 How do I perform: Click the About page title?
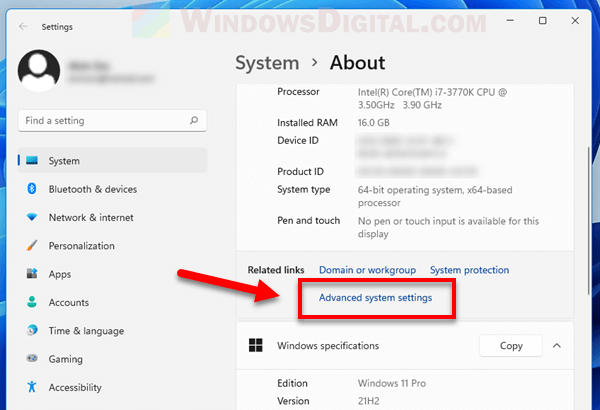[357, 63]
